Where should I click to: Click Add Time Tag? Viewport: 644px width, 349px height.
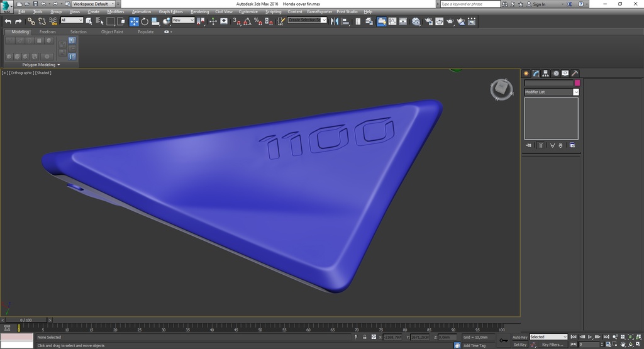tap(474, 345)
